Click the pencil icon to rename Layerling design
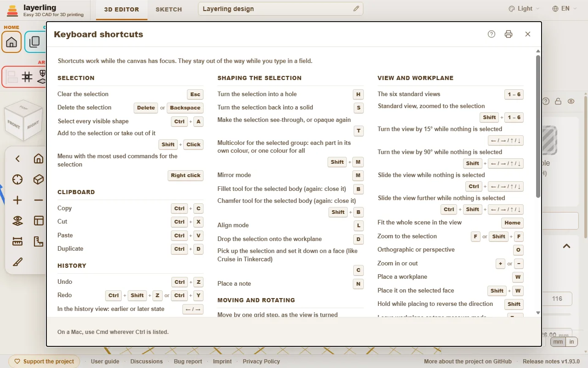This screenshot has width=588, height=368. pyautogui.click(x=356, y=9)
